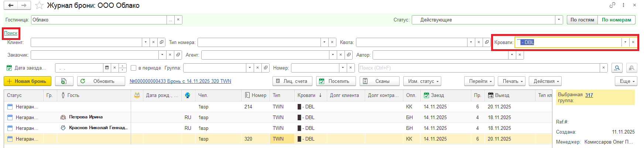This screenshot has height=148, width=644.
Task: Switch view to 'По гостям'
Action: (582, 20)
